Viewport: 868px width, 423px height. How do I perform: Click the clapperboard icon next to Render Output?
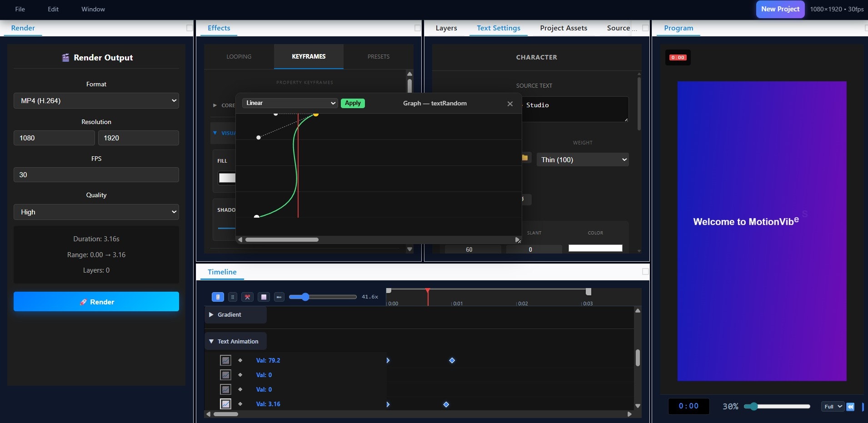pos(65,58)
